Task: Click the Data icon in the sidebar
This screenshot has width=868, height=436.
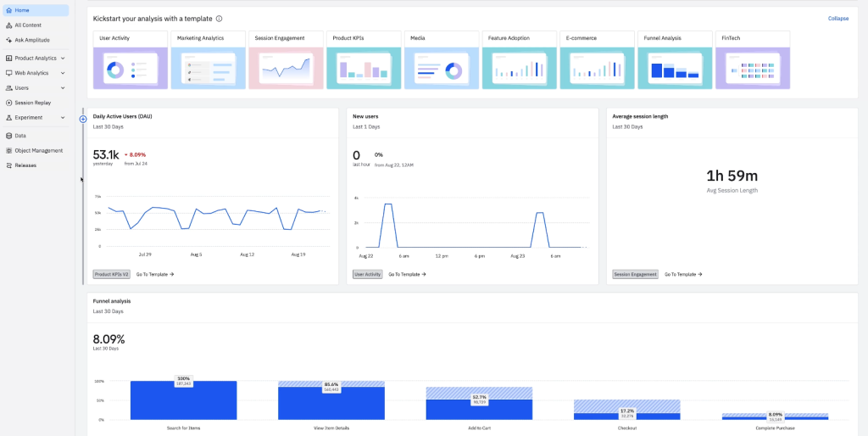Action: point(8,136)
